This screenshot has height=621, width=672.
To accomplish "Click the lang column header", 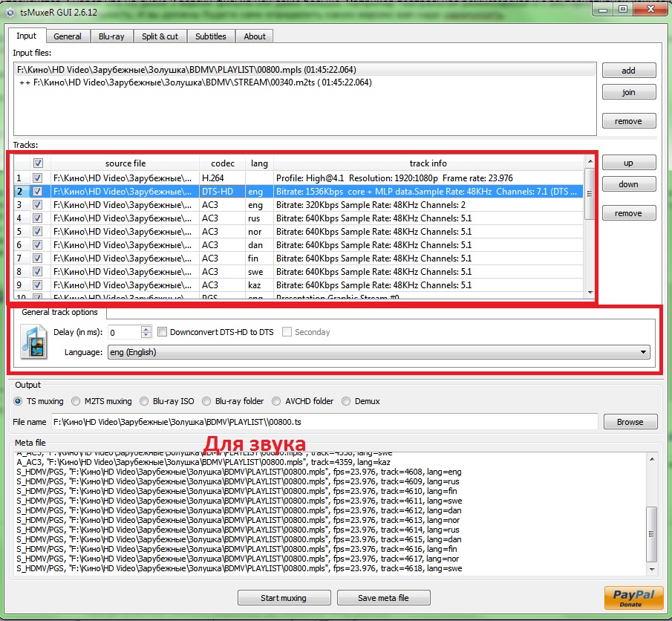I will tap(259, 163).
